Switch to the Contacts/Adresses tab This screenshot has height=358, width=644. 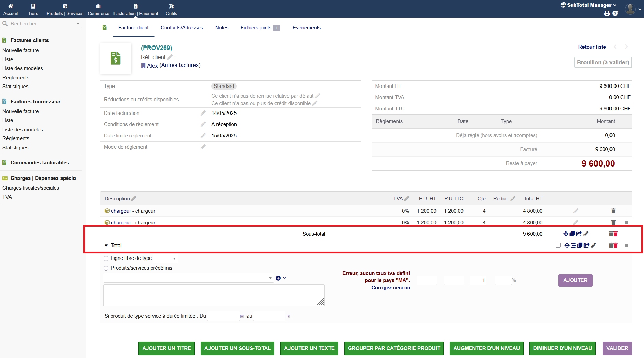[x=182, y=28]
